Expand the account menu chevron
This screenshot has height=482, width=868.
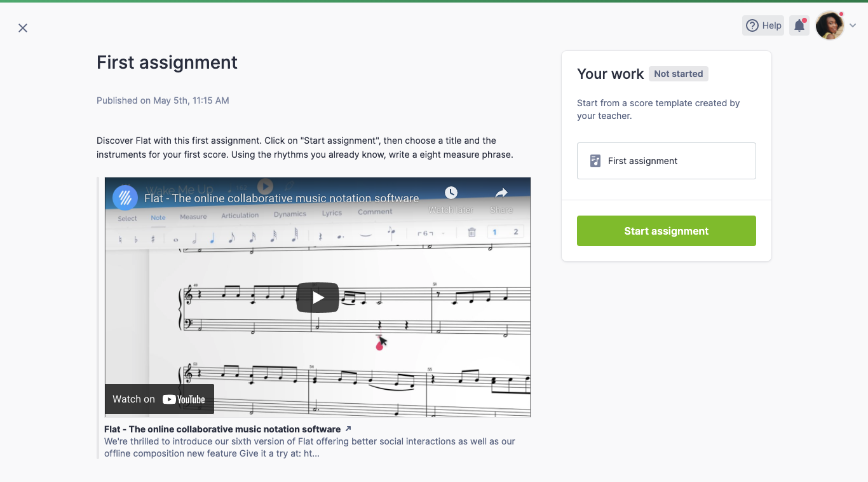pos(853,25)
